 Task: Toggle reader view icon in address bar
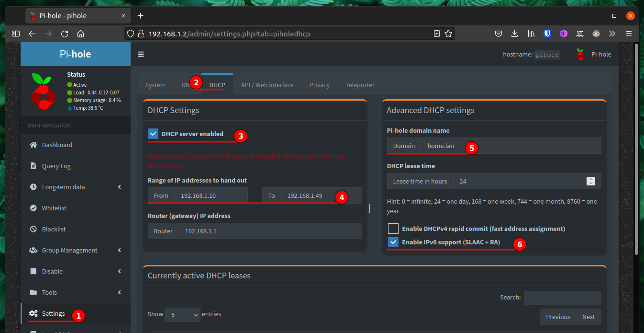click(x=436, y=34)
